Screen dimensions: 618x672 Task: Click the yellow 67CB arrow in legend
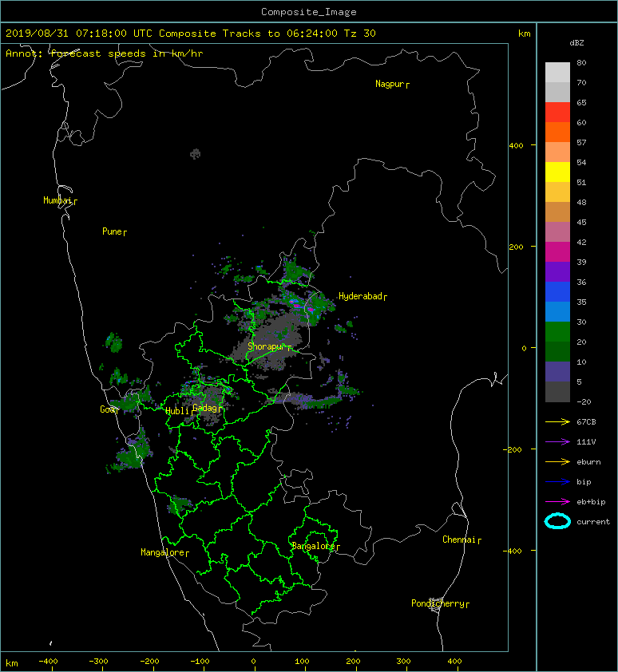(x=557, y=421)
